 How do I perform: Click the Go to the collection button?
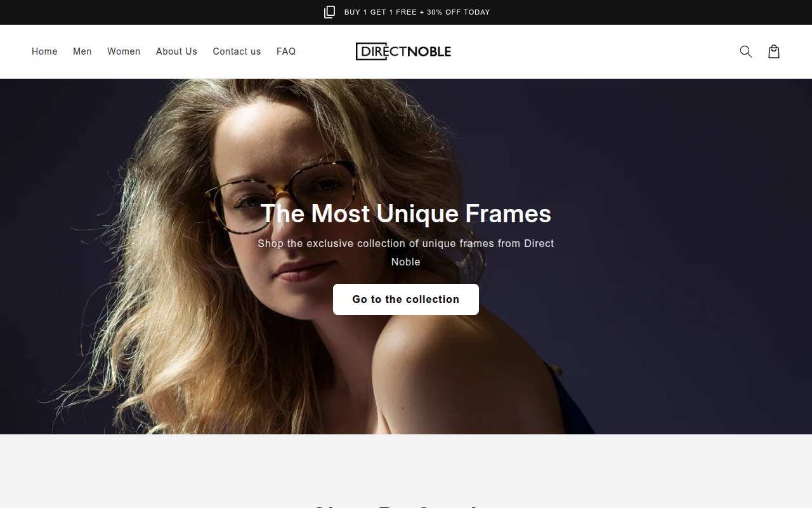[406, 299]
